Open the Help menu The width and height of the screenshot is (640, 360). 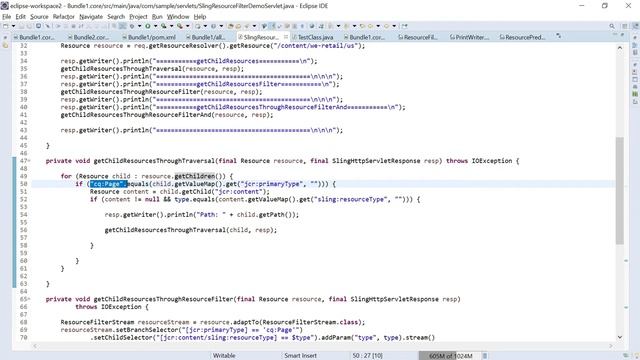(200, 17)
